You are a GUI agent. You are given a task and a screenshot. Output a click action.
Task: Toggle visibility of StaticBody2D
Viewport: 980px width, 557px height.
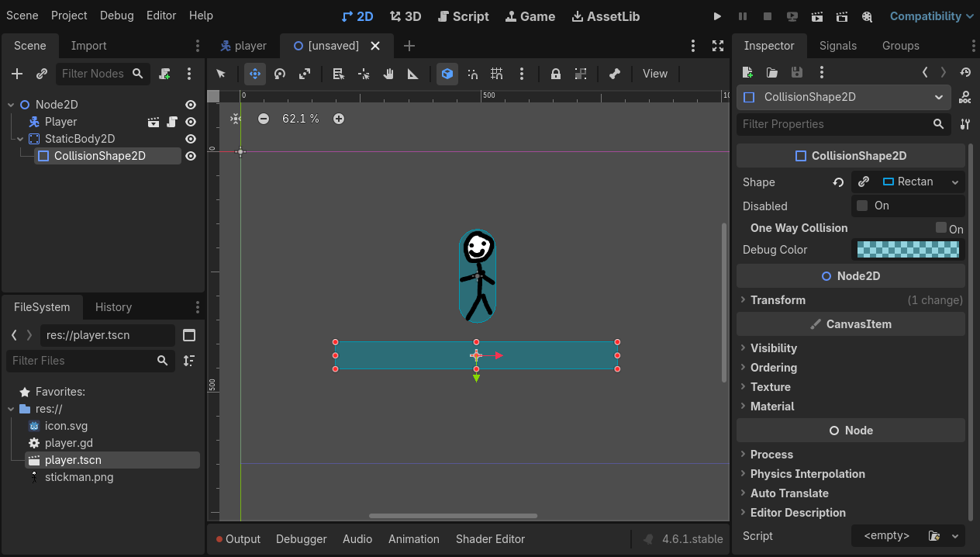[x=191, y=139]
